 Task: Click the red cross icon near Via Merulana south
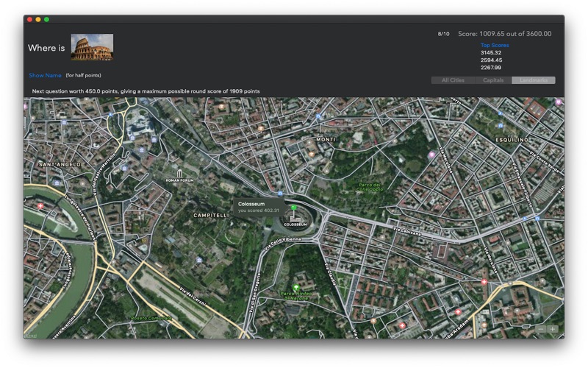[484, 282]
